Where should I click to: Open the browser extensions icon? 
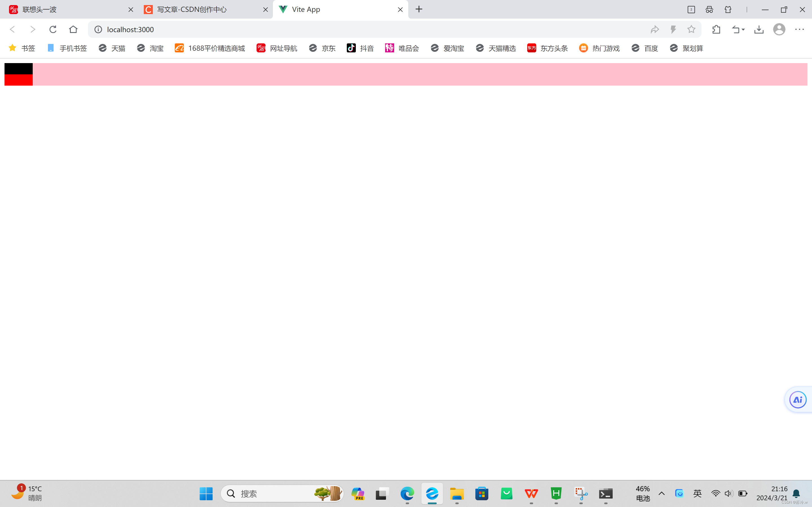[x=716, y=29]
